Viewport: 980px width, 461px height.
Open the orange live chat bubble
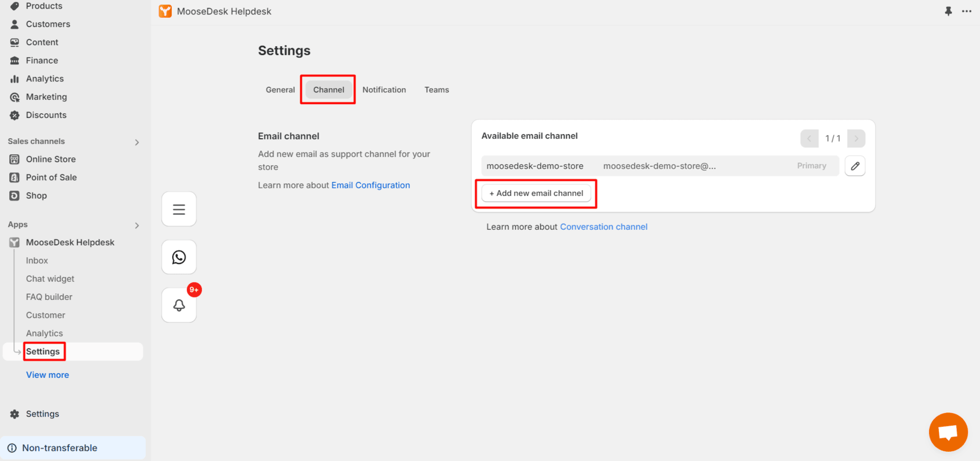tap(948, 432)
